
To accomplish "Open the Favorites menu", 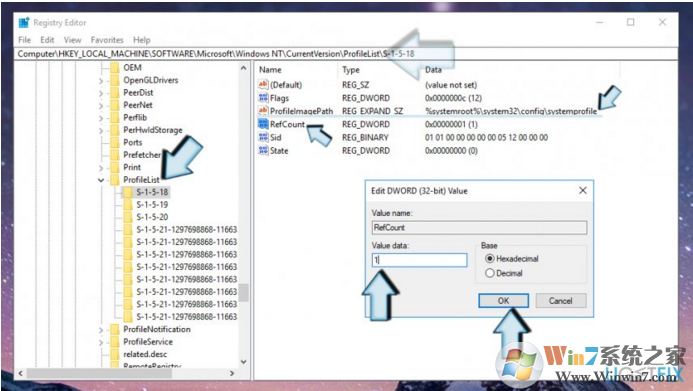I will tap(107, 40).
